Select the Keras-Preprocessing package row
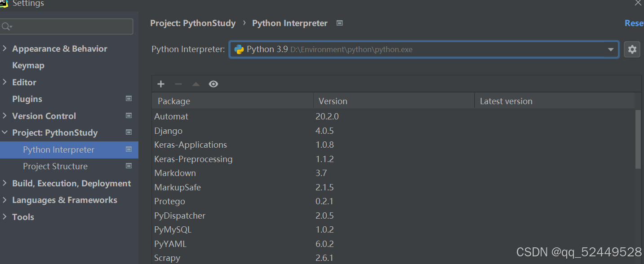 393,159
